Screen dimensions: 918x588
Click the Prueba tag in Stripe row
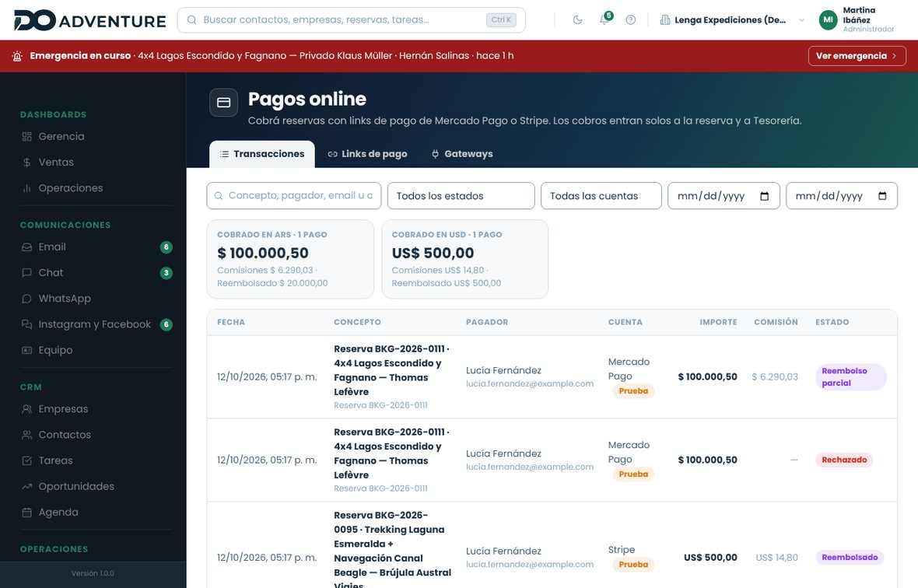pos(633,565)
